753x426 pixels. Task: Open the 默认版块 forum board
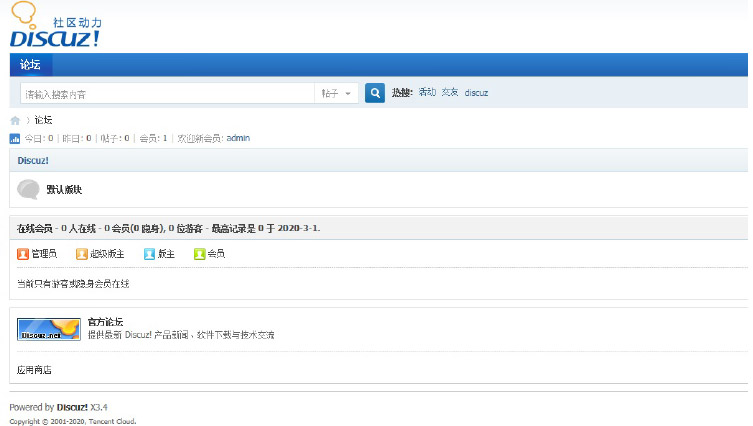64,189
